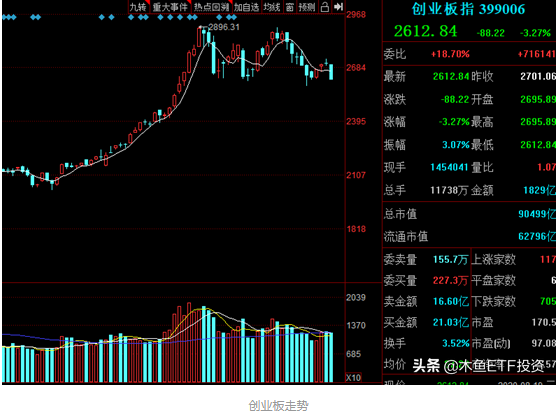Select the 2896.31 peak price label
This screenshot has width=557, height=419.
click(224, 27)
